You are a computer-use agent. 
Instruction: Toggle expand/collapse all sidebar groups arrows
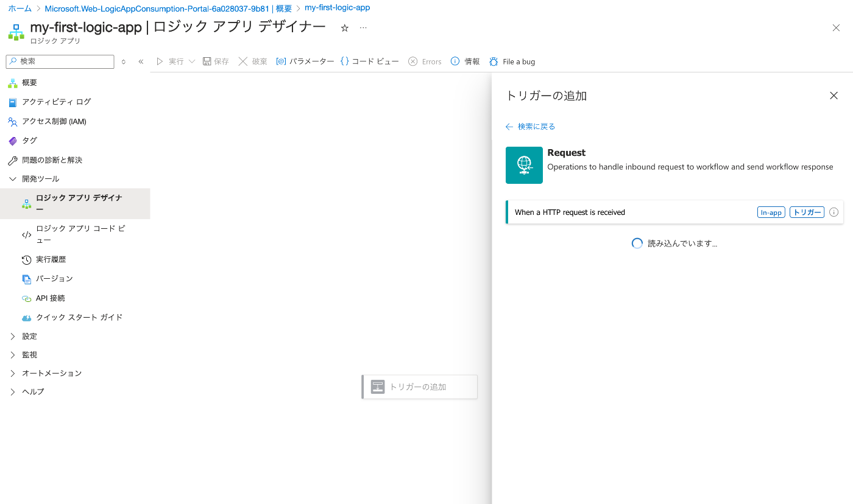(124, 61)
